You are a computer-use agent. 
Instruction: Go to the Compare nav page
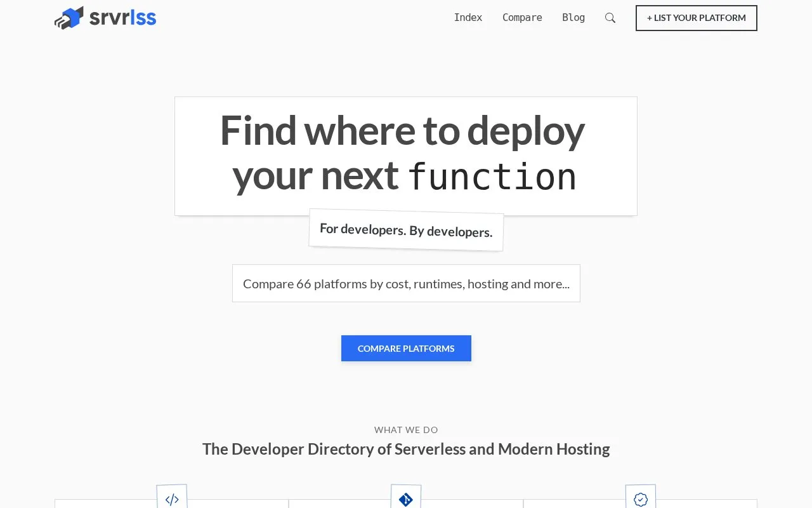tap(522, 18)
